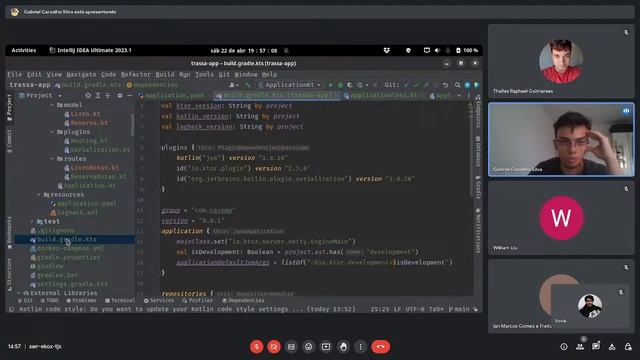Select the William participant tile
This screenshot has height=360, width=640.
[561, 218]
